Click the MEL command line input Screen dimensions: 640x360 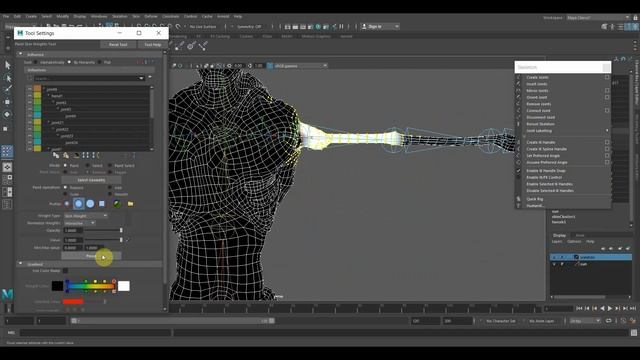pyautogui.click(x=96, y=333)
